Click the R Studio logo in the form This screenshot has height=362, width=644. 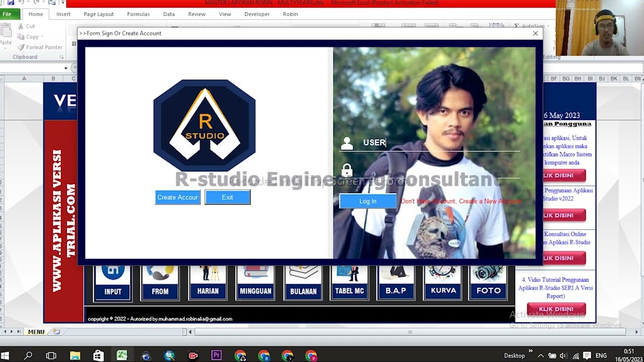tap(204, 126)
